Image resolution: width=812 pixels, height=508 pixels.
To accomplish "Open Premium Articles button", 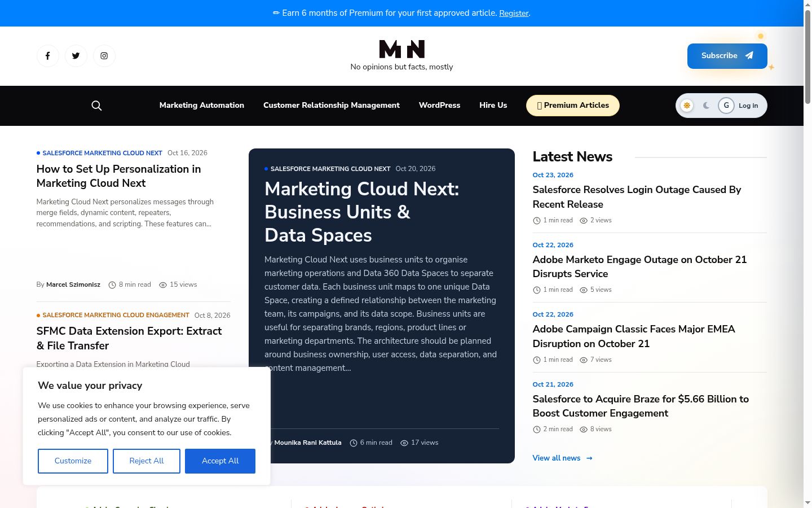I will point(573,106).
